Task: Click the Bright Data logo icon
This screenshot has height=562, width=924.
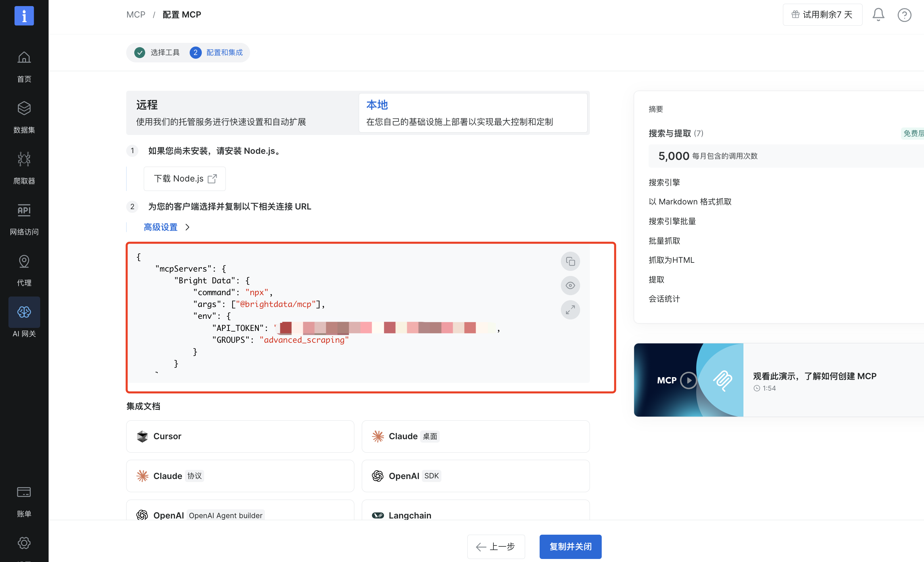Action: [24, 16]
